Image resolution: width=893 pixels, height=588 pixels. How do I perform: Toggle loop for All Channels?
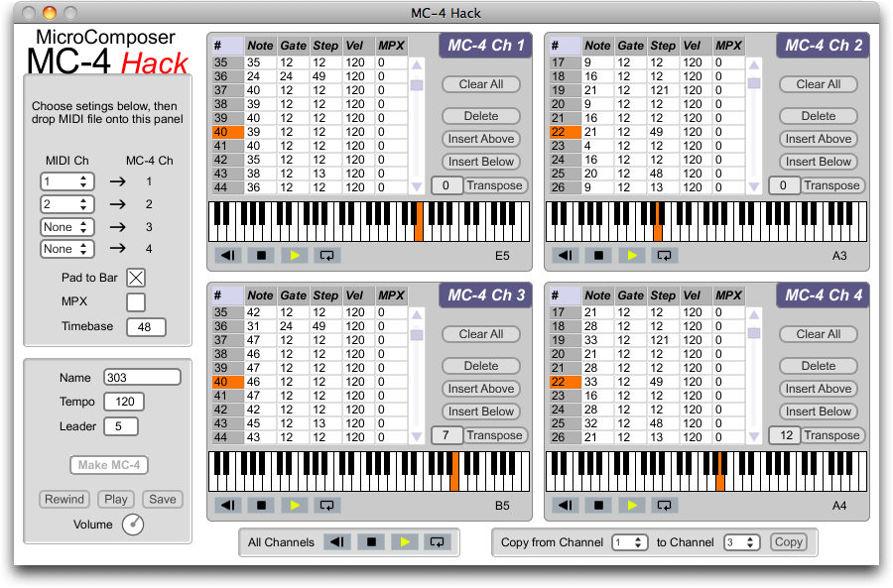[438, 542]
